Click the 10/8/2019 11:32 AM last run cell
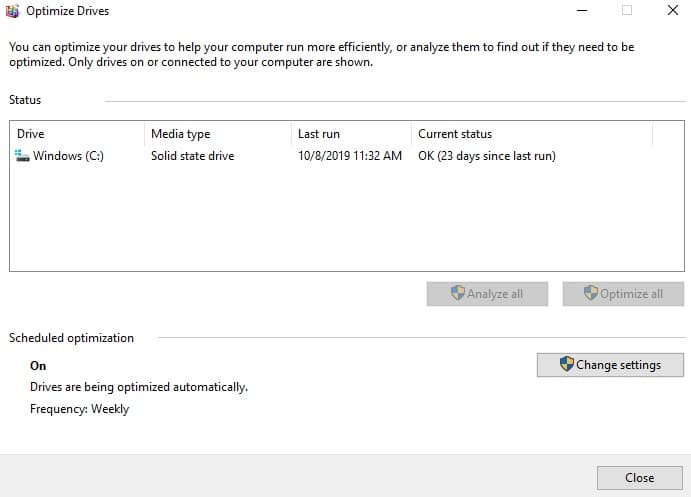 pyautogui.click(x=350, y=156)
